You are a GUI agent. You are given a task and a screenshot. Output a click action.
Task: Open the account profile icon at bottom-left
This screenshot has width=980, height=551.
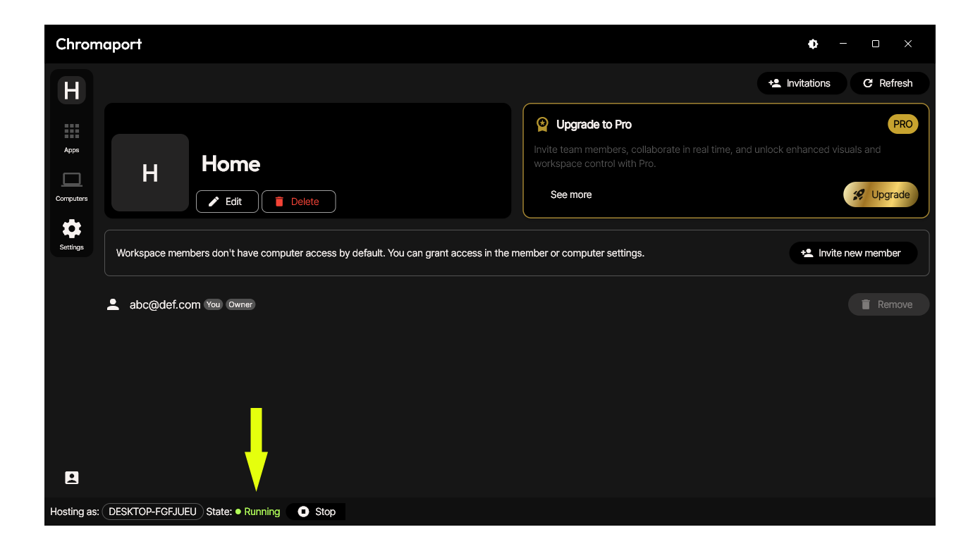coord(71,478)
